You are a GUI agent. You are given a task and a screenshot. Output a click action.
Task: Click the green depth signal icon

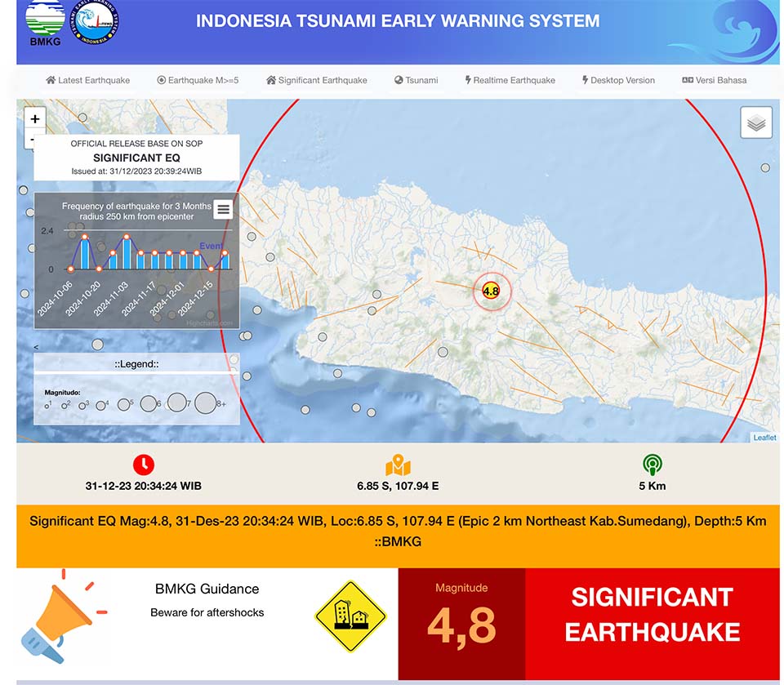pyautogui.click(x=652, y=465)
